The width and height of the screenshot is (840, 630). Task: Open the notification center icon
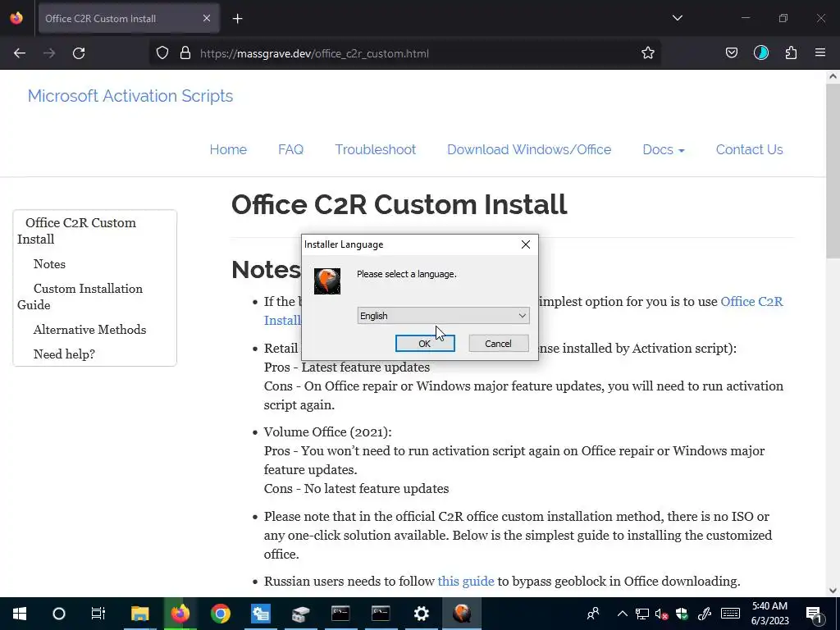(x=814, y=614)
